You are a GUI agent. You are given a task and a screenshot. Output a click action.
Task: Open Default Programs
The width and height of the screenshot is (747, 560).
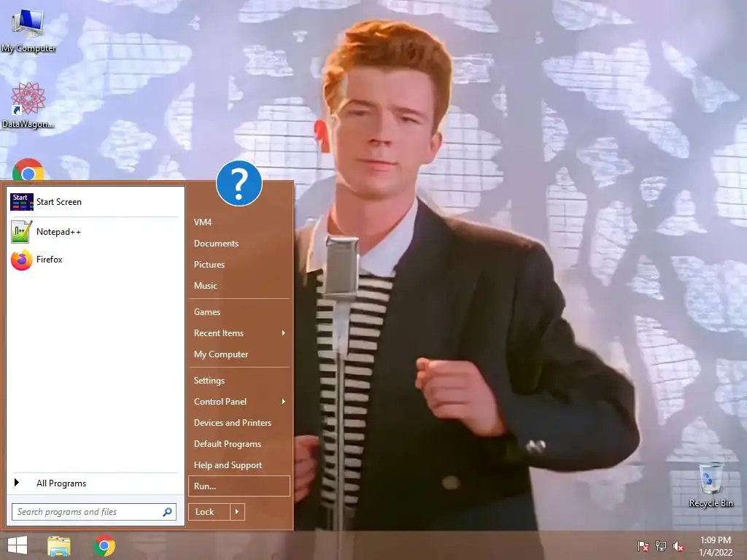239,444
